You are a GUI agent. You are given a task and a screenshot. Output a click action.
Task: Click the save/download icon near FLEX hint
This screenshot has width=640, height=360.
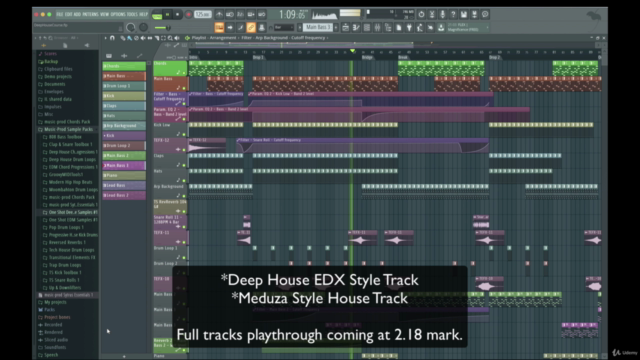click(x=441, y=28)
